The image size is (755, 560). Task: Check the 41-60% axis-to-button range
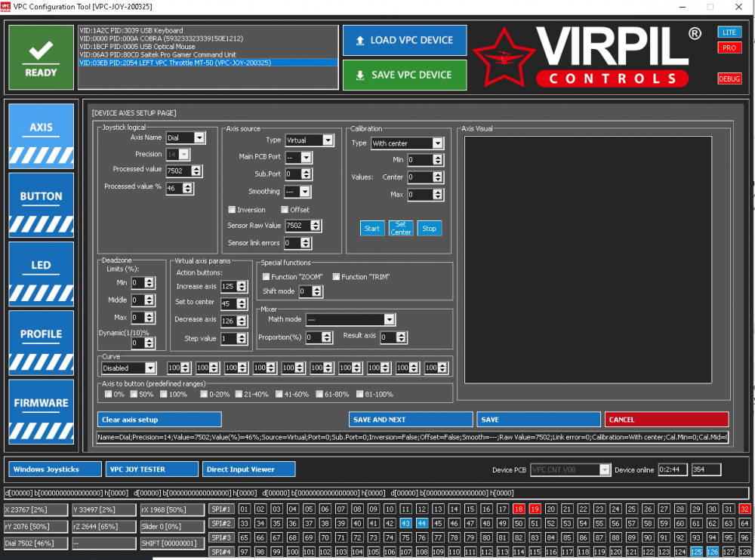tap(279, 394)
